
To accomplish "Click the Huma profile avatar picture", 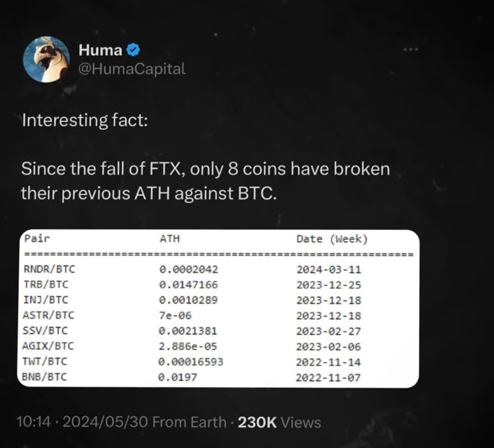I will (x=46, y=59).
